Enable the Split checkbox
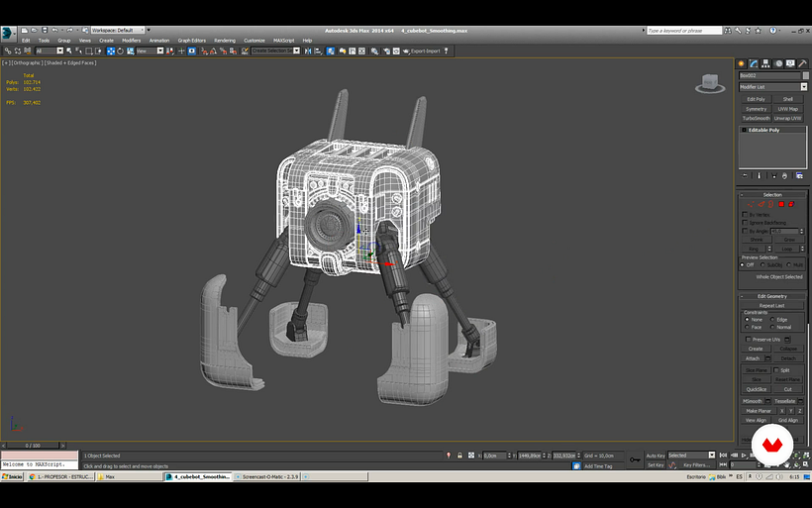Viewport: 812px width, 508px height. pyautogui.click(x=776, y=369)
